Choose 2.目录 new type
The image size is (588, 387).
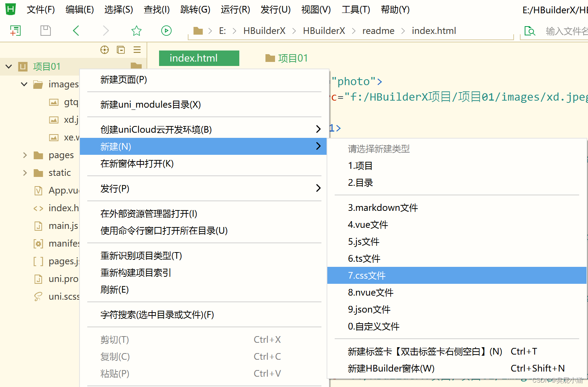click(457, 183)
